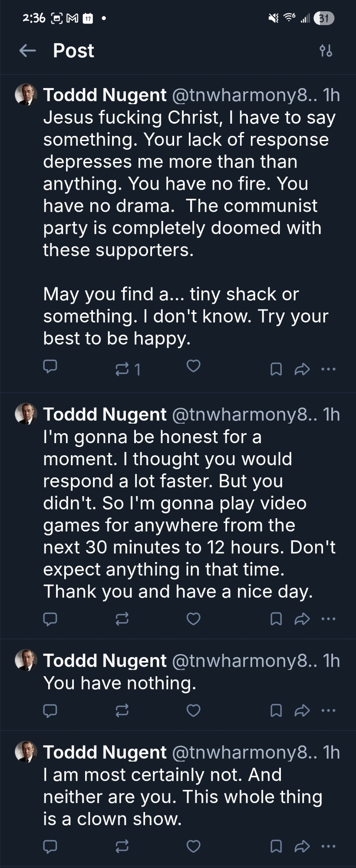Open more options for the first post

tap(328, 369)
